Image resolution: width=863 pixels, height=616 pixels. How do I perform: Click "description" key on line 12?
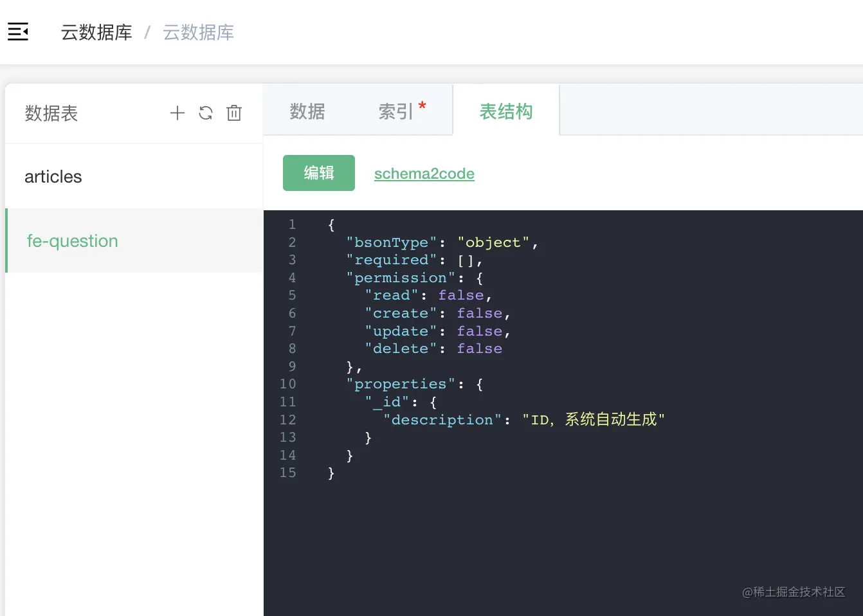click(x=442, y=420)
